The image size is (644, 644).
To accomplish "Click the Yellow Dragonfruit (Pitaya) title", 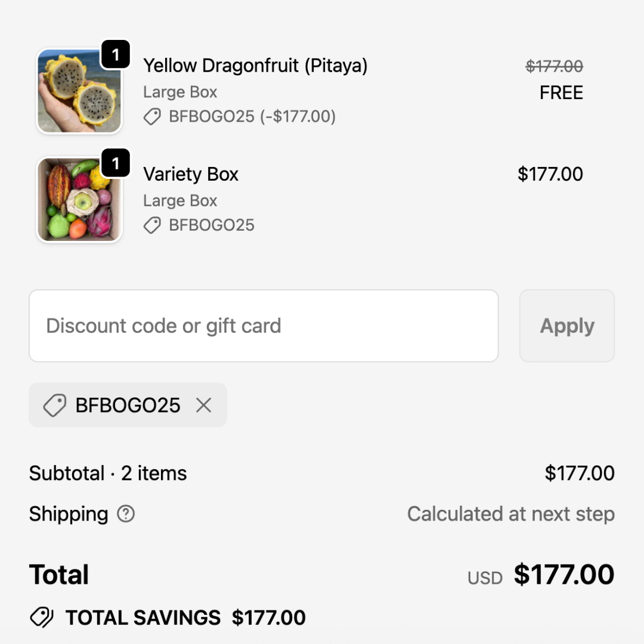I will point(255,66).
